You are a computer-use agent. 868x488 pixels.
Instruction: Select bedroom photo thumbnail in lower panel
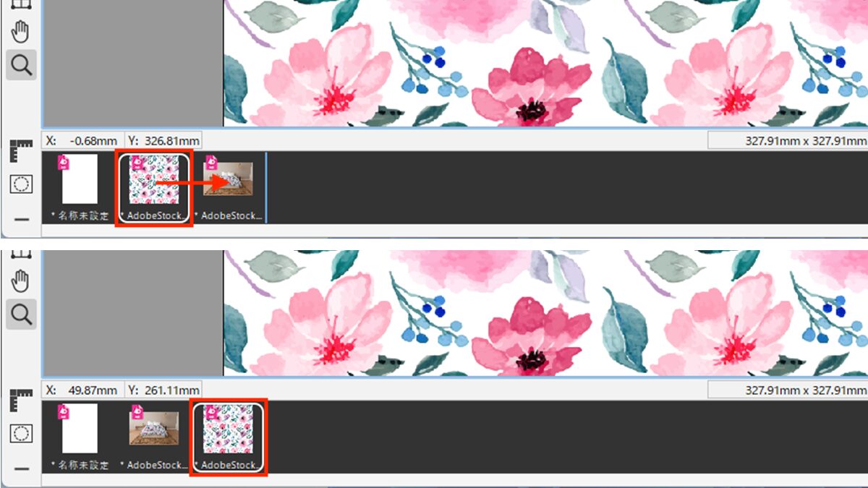click(153, 428)
